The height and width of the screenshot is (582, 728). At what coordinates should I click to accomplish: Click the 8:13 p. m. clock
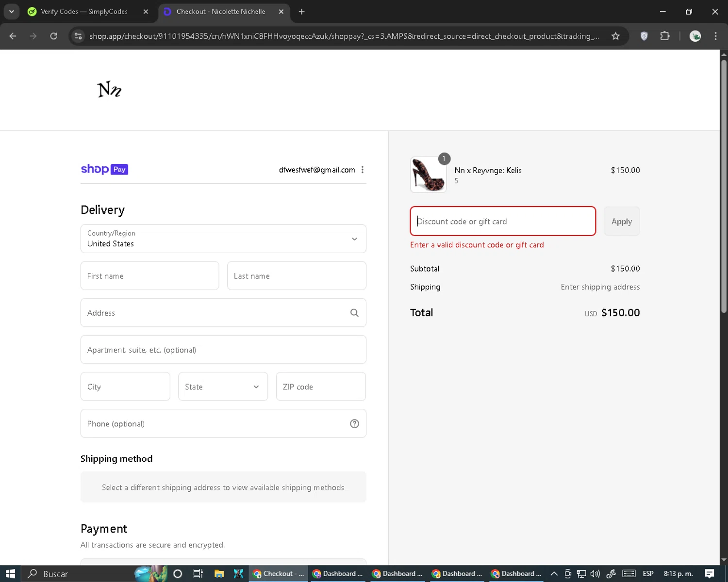(x=678, y=574)
